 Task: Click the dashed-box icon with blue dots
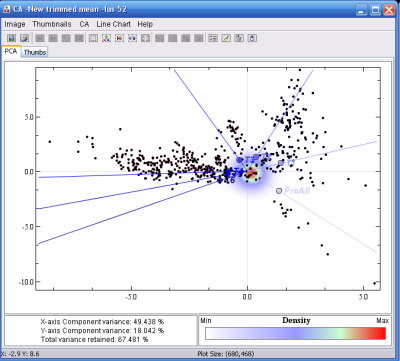(132, 38)
